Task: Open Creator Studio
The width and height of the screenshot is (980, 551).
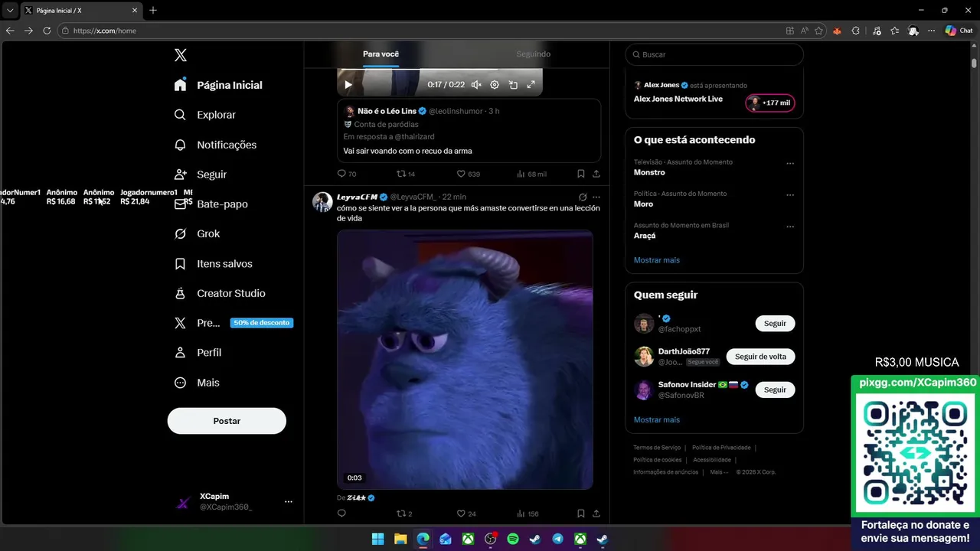Action: tap(220, 293)
